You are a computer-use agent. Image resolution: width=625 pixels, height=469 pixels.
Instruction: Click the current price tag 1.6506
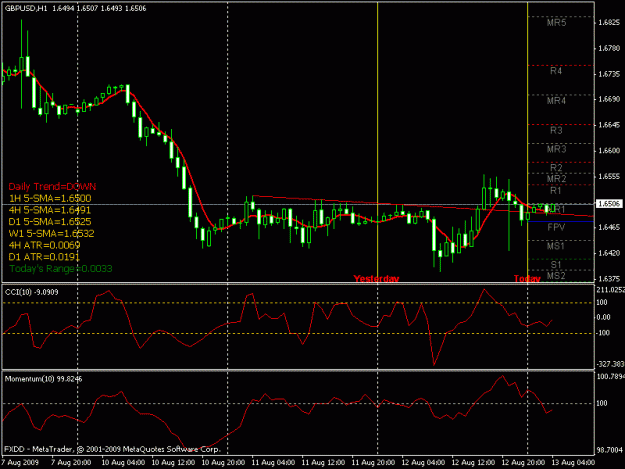point(609,204)
